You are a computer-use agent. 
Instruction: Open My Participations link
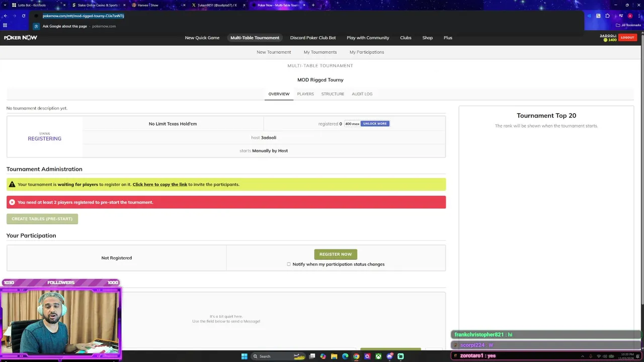coord(367,52)
